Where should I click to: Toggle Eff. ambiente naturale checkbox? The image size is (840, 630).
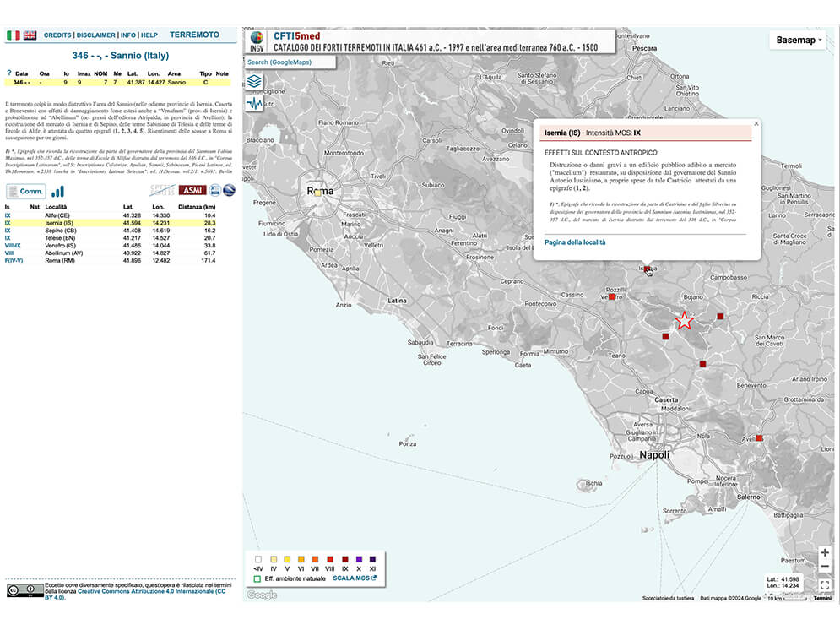[257, 578]
